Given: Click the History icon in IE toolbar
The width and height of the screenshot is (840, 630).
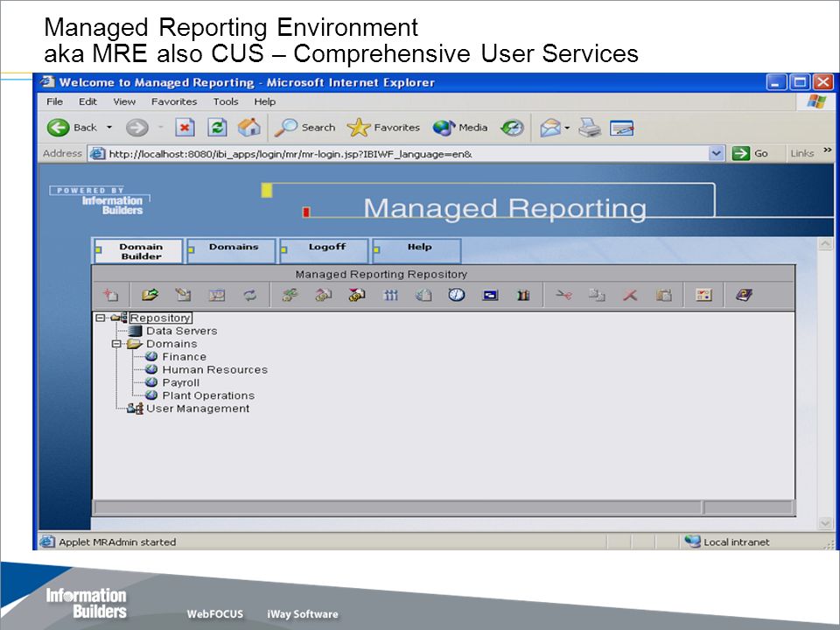Looking at the screenshot, I should coord(512,128).
